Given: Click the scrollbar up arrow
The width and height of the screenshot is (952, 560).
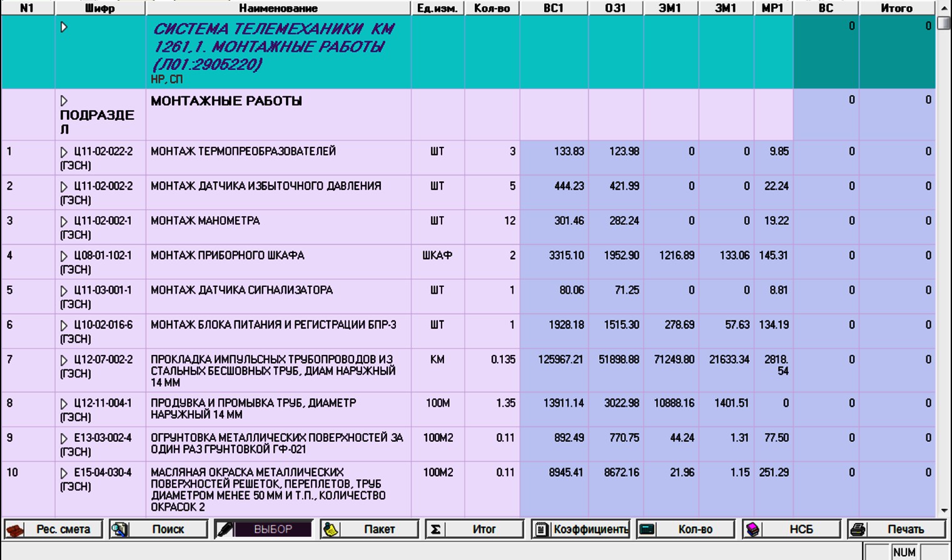Looking at the screenshot, I should (x=944, y=8).
